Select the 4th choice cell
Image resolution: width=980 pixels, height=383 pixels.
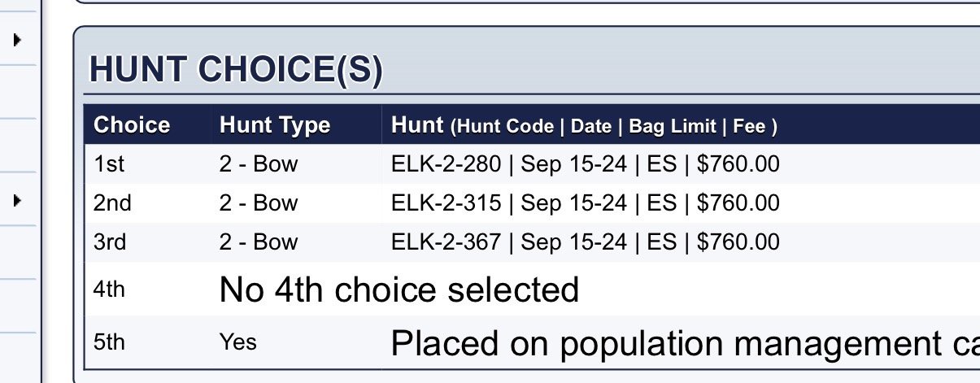click(x=110, y=289)
